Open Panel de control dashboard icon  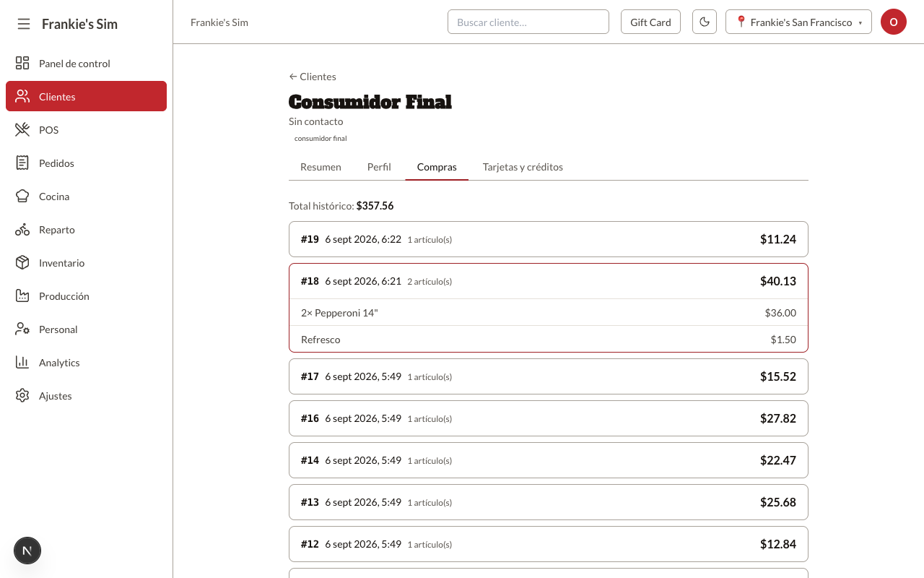(x=22, y=63)
